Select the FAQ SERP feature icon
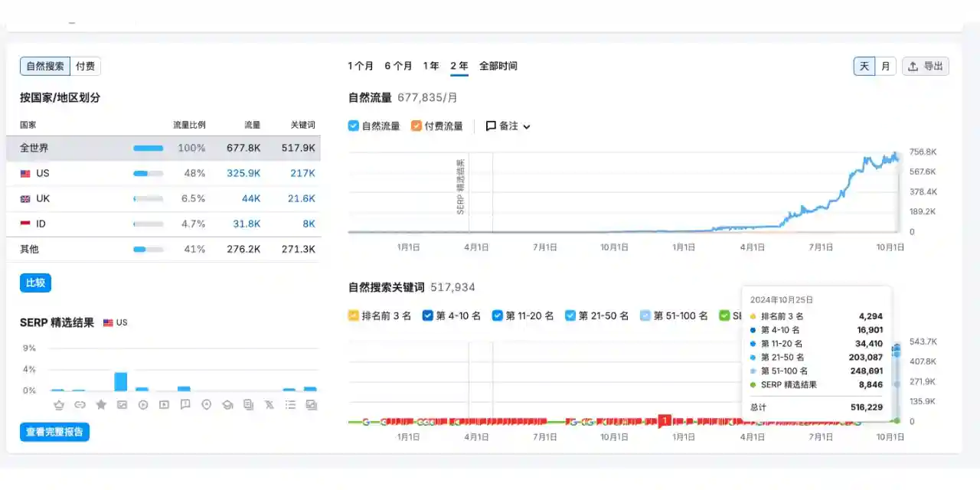This screenshot has height=490, width=980. [185, 404]
